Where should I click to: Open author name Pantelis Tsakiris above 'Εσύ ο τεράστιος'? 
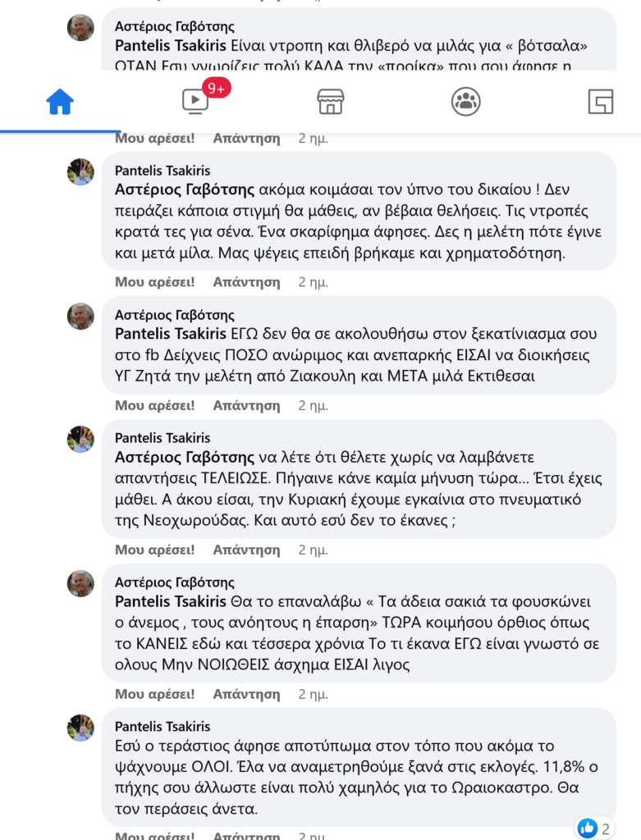pyautogui.click(x=163, y=727)
